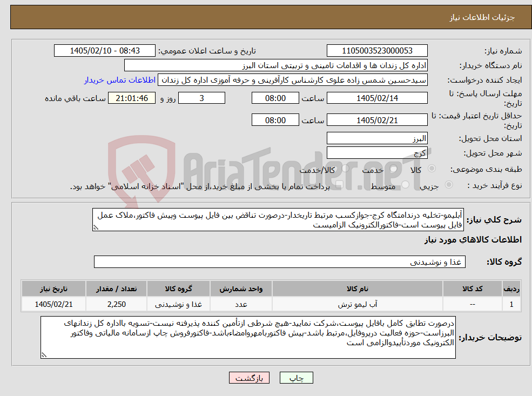Click the response deadline time field beside 1405/02/14

click(x=275, y=98)
